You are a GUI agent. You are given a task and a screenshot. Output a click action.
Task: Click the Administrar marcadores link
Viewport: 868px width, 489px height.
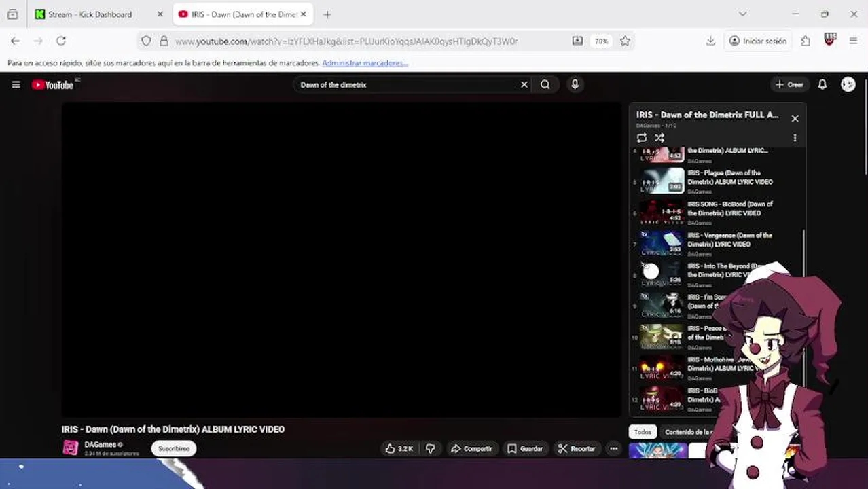[365, 63]
